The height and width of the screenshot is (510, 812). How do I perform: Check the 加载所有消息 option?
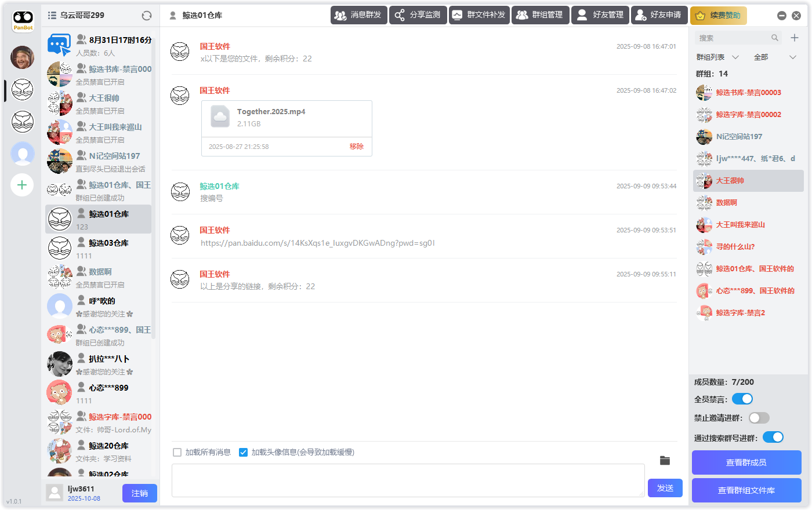[x=177, y=453]
